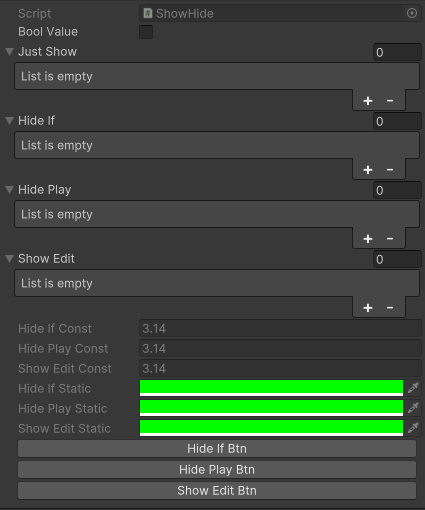Viewport: 425px width, 510px height.
Task: Use eyedropper for Show Edit Static color
Action: (413, 428)
